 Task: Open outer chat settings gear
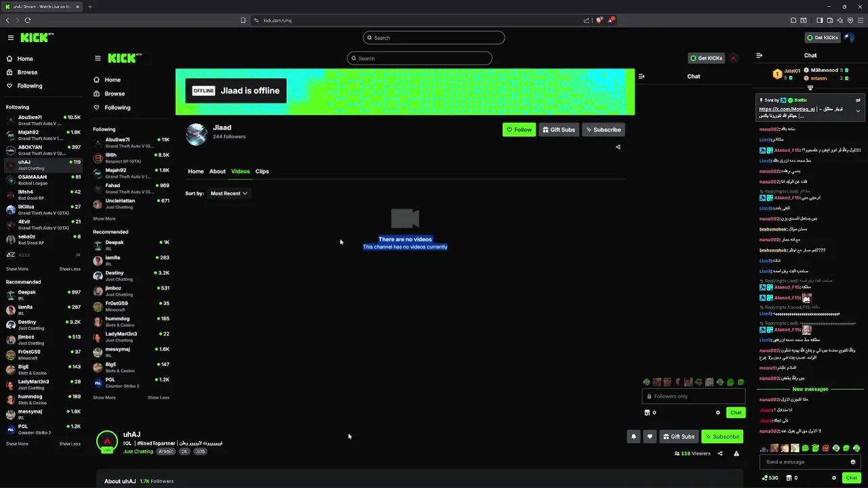tap(834, 478)
